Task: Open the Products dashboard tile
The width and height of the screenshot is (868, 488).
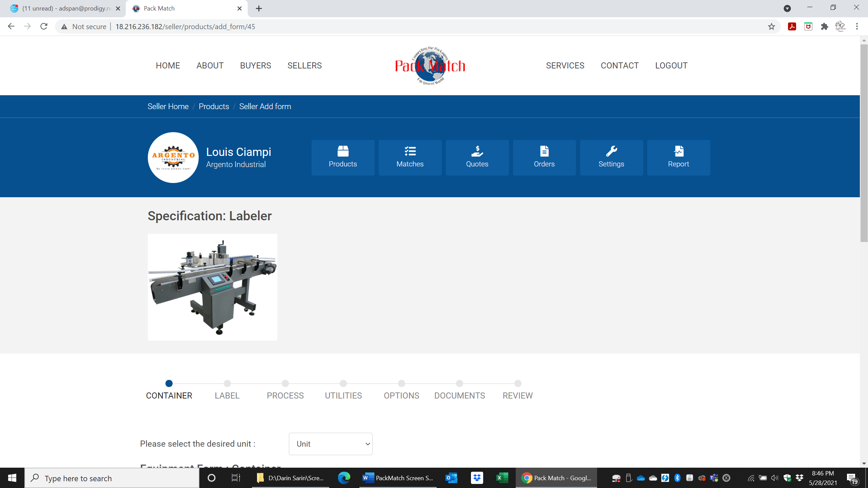Action: [x=343, y=157]
